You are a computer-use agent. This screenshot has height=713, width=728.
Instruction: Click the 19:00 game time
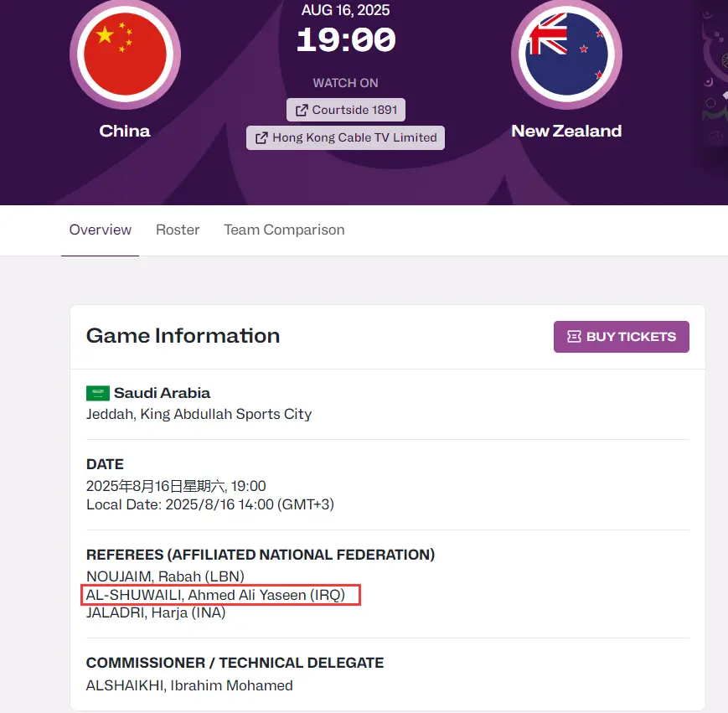[x=345, y=39]
